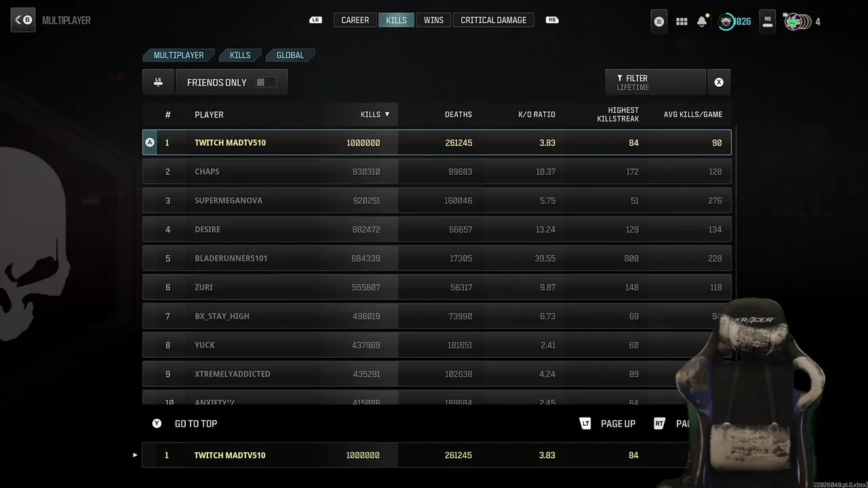Image resolution: width=868 pixels, height=488 pixels.
Task: Click kills value 930310
Action: point(366,171)
